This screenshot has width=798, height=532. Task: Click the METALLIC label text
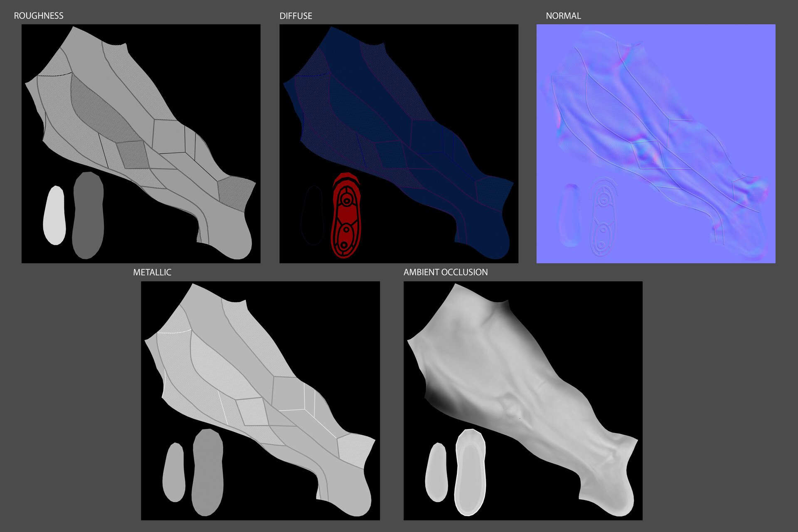point(152,272)
